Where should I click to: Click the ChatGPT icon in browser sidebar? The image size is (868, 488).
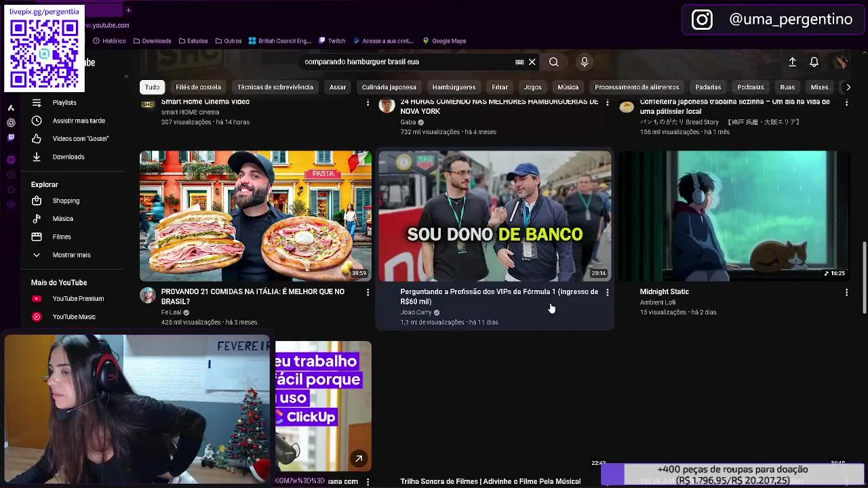coord(11,123)
